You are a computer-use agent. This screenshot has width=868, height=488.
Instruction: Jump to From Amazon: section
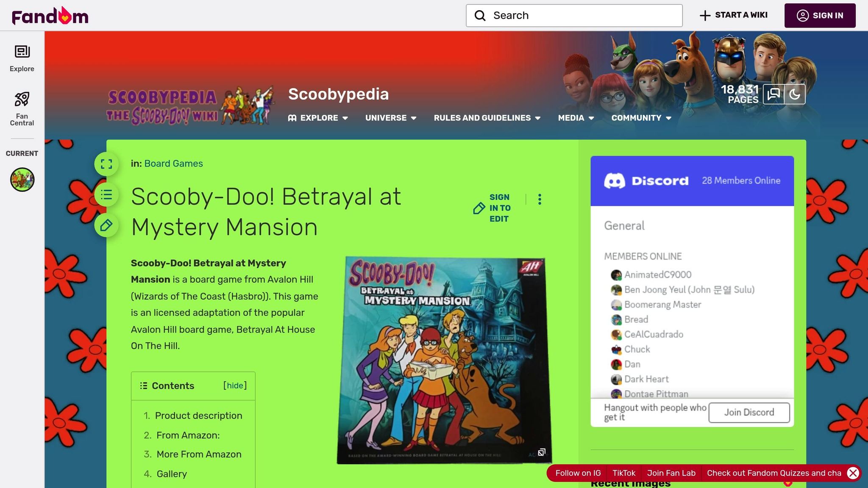[x=188, y=435]
